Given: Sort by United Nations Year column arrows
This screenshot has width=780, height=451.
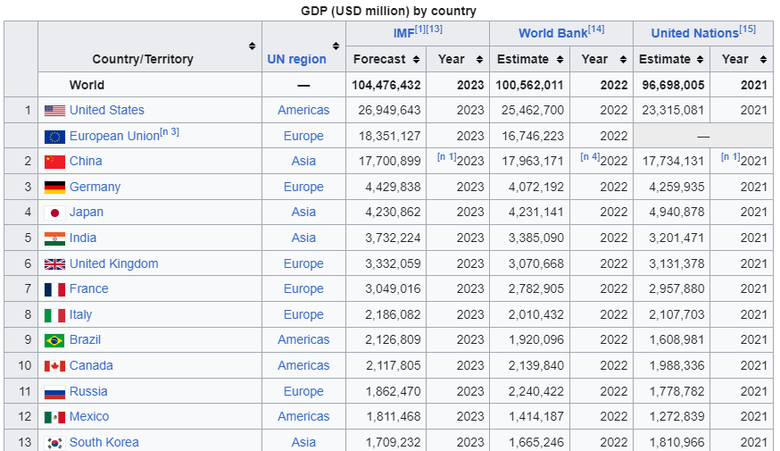Looking at the screenshot, I should [x=763, y=60].
